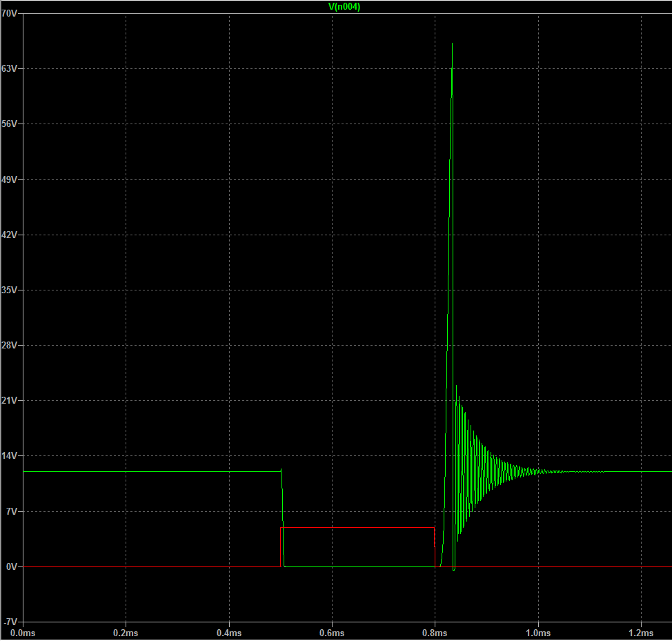Click the 0.2ms time axis label
The height and width of the screenshot is (641, 672).
126,633
